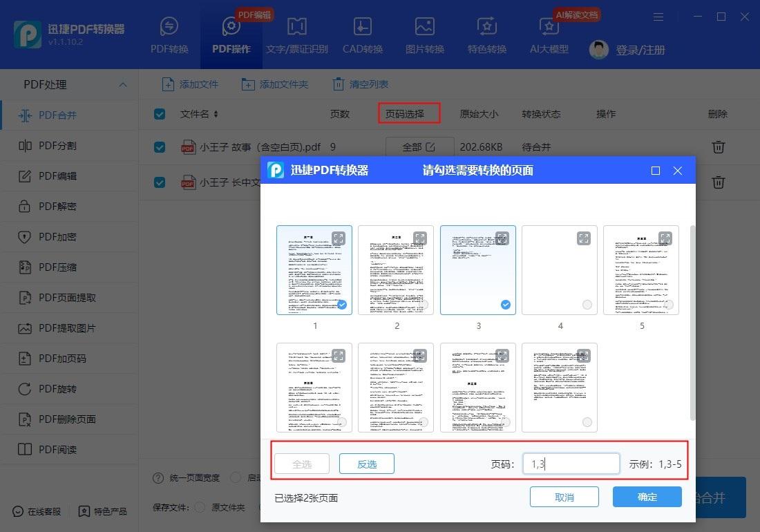Select PDF阅读 in sidebar

click(x=69, y=450)
